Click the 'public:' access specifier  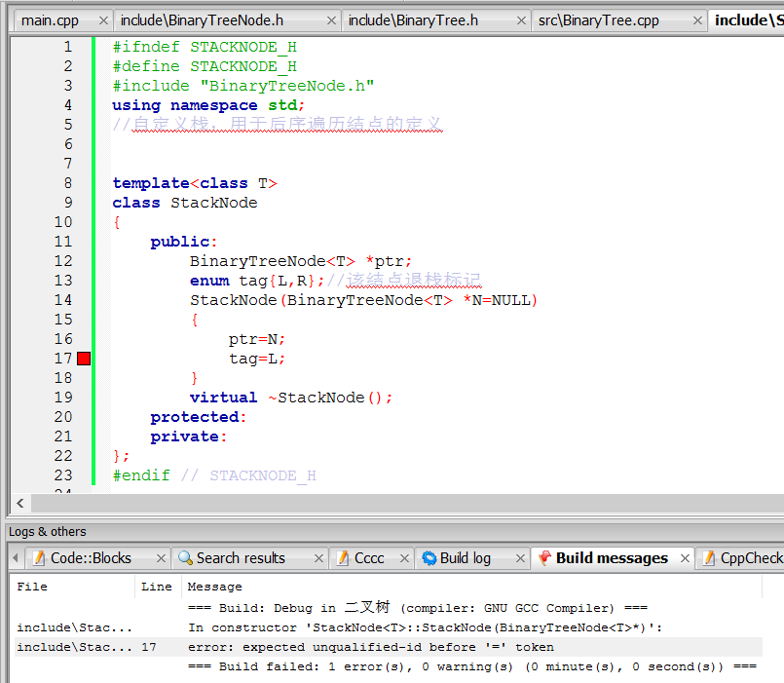click(x=184, y=242)
